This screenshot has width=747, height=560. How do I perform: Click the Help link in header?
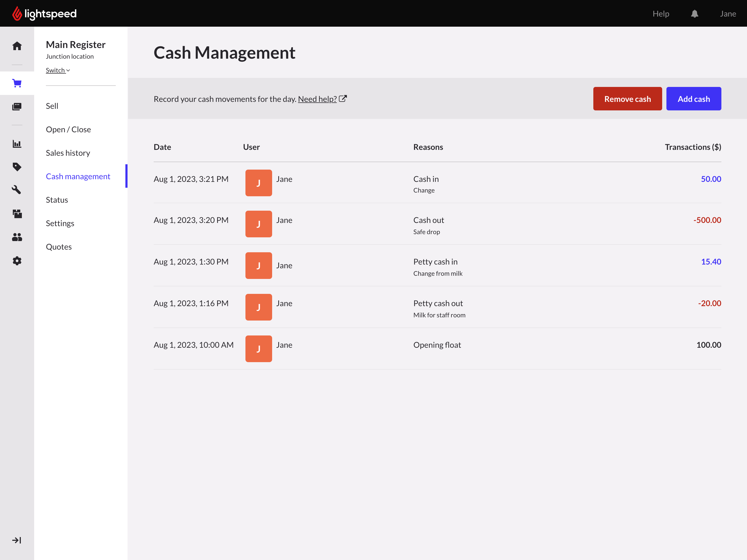pyautogui.click(x=661, y=14)
